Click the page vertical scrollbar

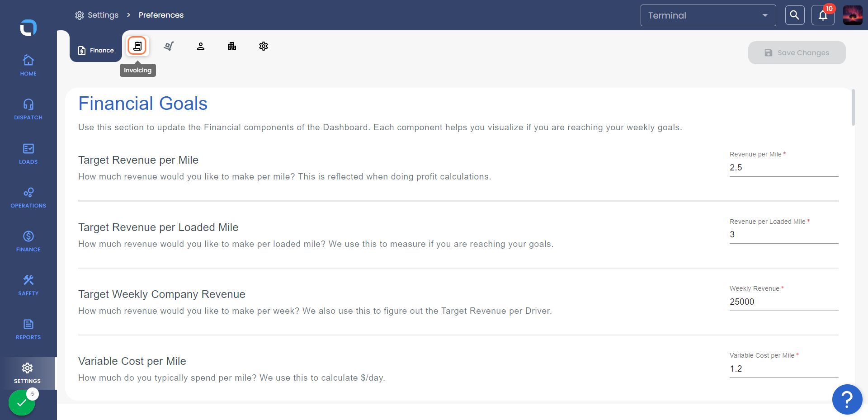pyautogui.click(x=853, y=108)
